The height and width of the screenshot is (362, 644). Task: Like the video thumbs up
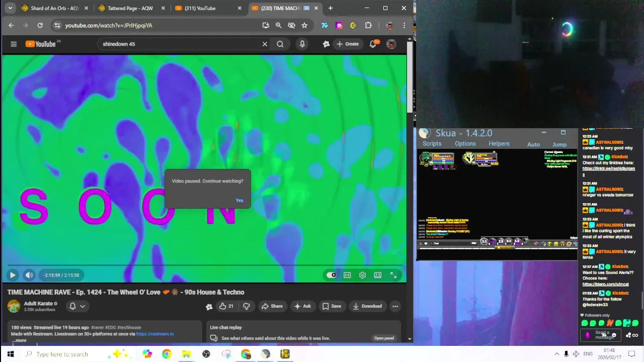click(226, 306)
